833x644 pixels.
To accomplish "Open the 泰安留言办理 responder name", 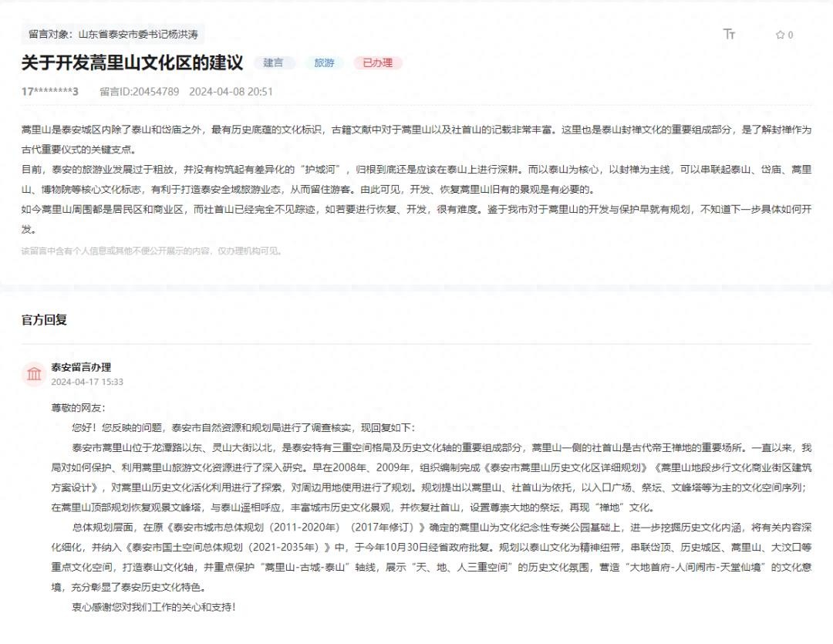I will 81,367.
